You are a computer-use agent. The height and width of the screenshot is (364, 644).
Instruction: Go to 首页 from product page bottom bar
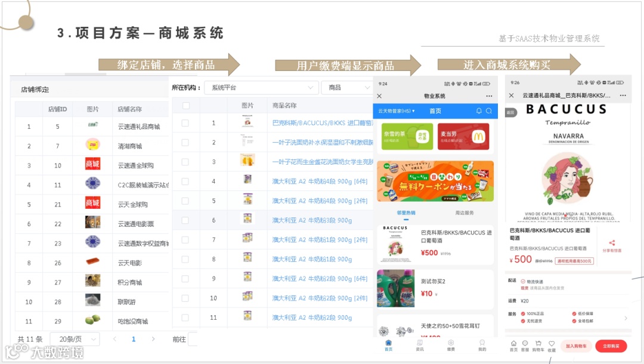click(x=513, y=346)
